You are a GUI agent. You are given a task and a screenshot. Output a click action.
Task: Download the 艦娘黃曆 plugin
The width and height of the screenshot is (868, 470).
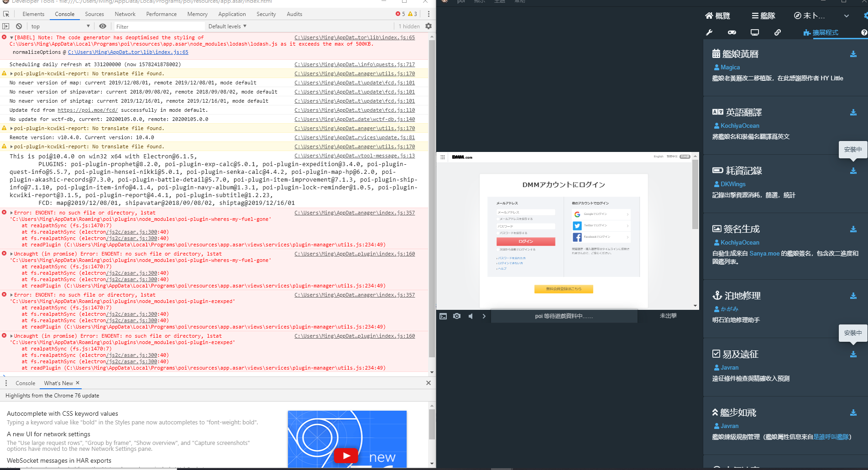coord(853,54)
